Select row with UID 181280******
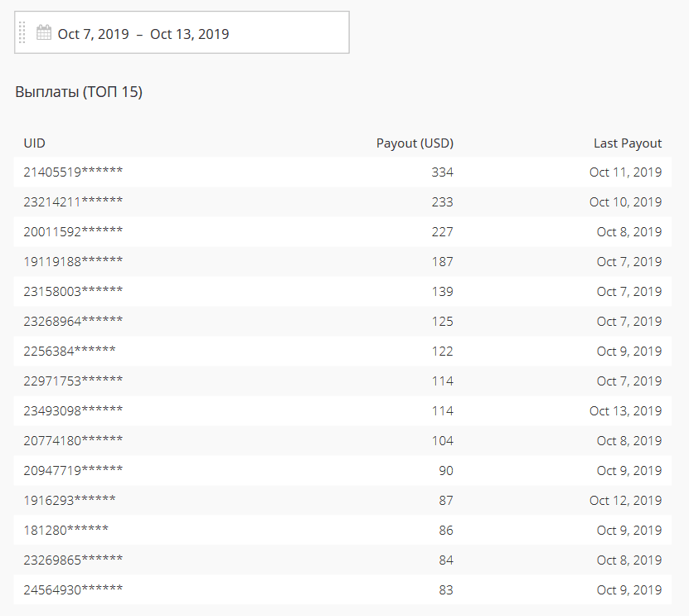 pyautogui.click(x=342, y=531)
